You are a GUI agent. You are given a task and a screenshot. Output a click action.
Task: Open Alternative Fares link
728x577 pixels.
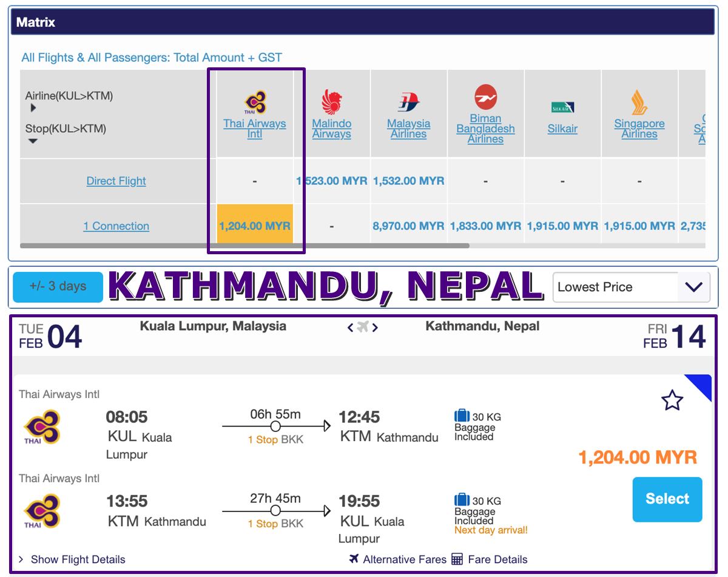pos(405,559)
